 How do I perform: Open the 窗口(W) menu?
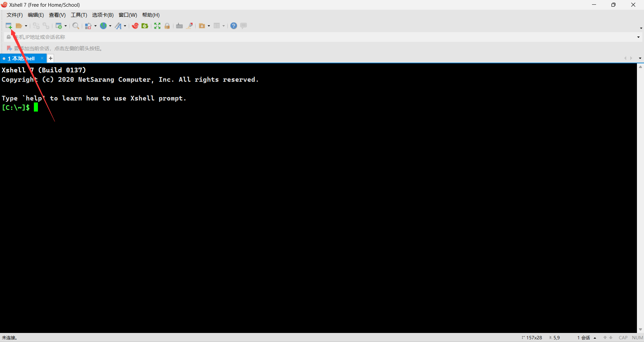pos(128,15)
